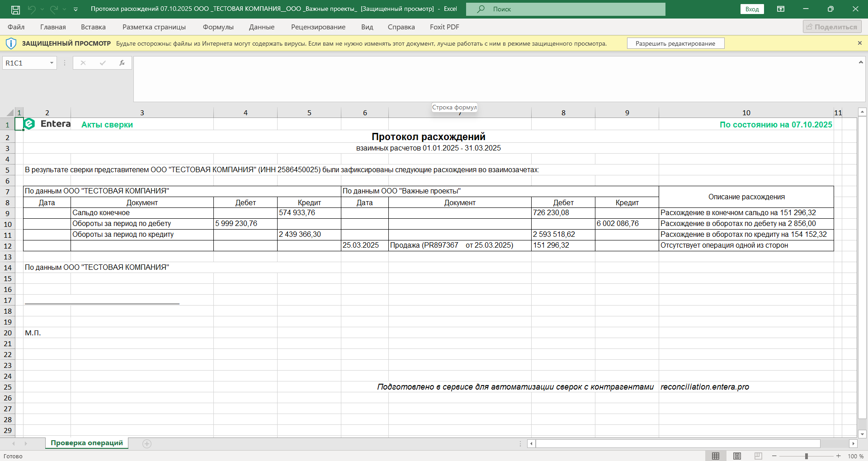Open the Формулы ribbon tab
This screenshot has width=868, height=461.
[218, 27]
